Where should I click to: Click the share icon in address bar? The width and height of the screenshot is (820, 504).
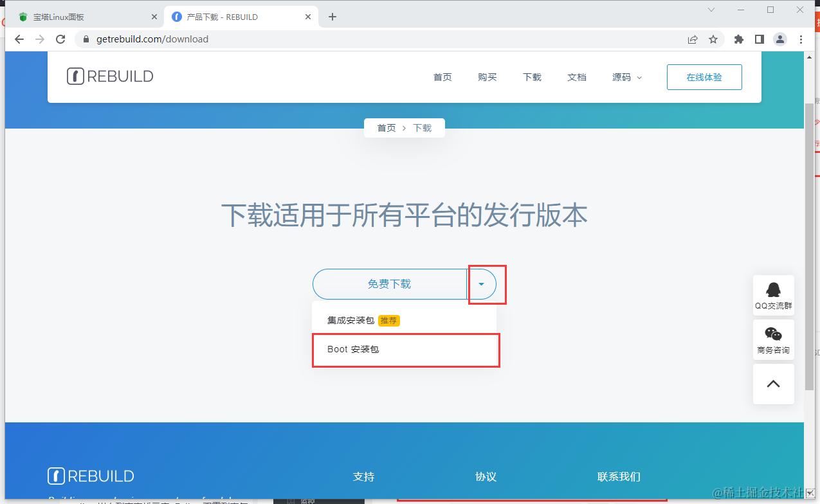693,39
